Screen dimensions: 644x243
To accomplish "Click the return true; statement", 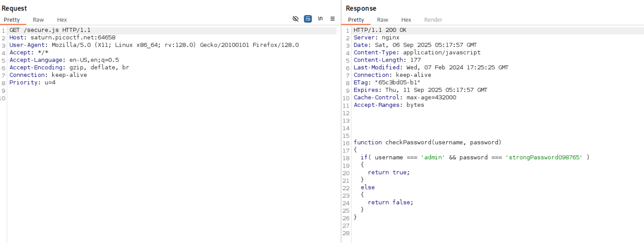I will pyautogui.click(x=389, y=172).
